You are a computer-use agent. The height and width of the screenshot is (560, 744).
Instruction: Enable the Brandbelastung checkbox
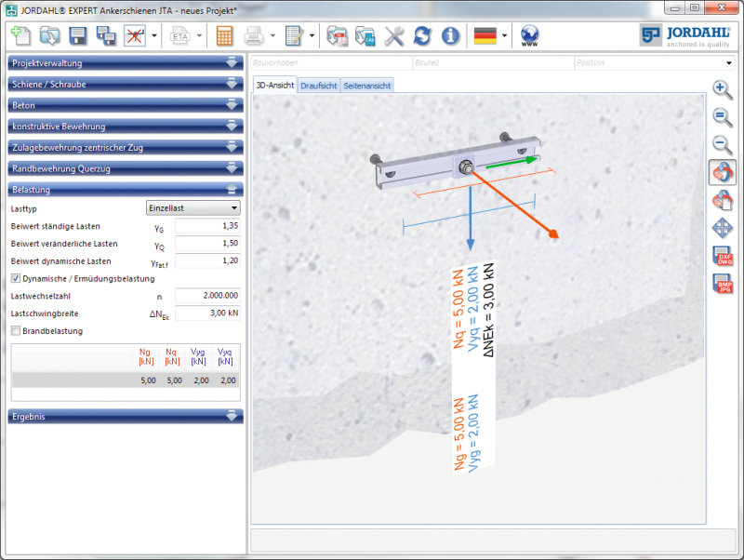point(16,331)
